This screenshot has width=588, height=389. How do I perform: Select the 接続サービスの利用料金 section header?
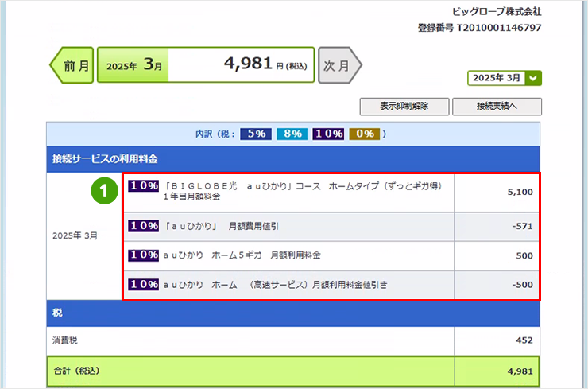click(x=293, y=159)
